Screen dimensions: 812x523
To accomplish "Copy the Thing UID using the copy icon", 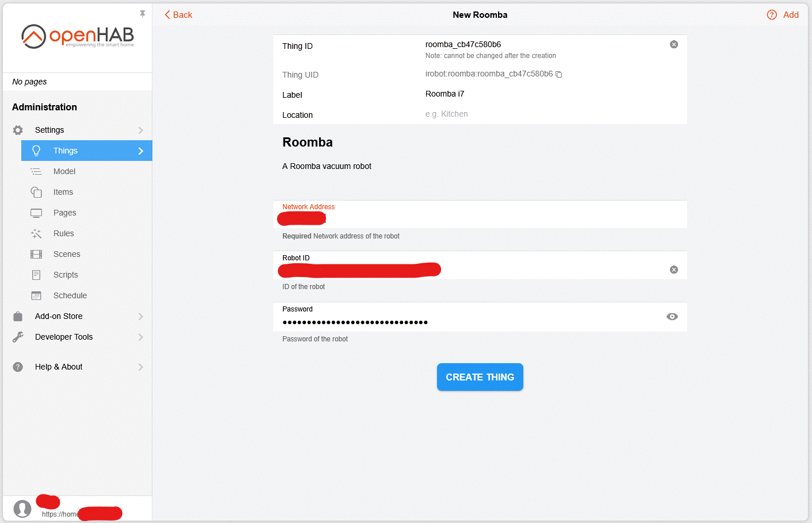I will (x=558, y=74).
